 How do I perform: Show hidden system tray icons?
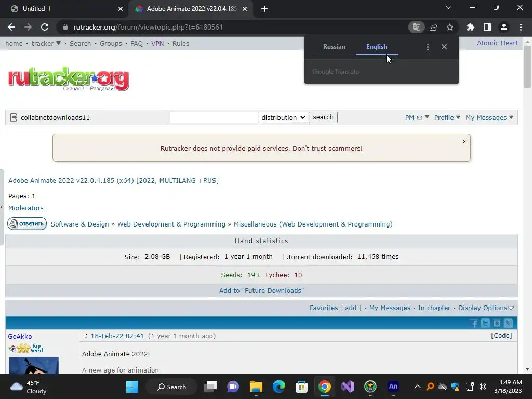(x=418, y=387)
